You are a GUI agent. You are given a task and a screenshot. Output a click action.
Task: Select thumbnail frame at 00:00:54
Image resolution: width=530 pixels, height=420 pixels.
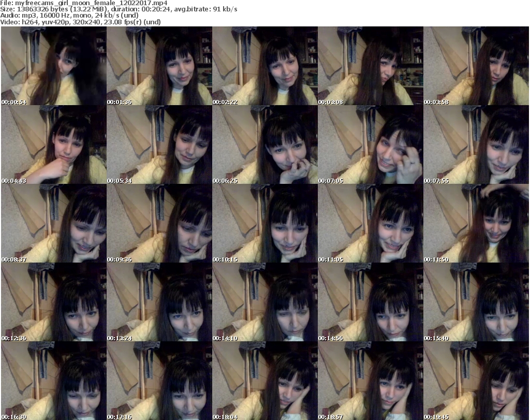click(54, 66)
